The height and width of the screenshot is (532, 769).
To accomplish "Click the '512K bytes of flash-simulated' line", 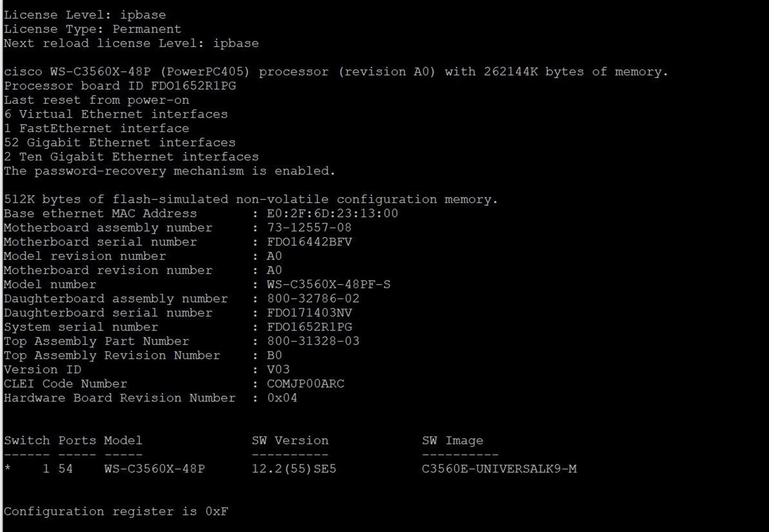I will (251, 199).
